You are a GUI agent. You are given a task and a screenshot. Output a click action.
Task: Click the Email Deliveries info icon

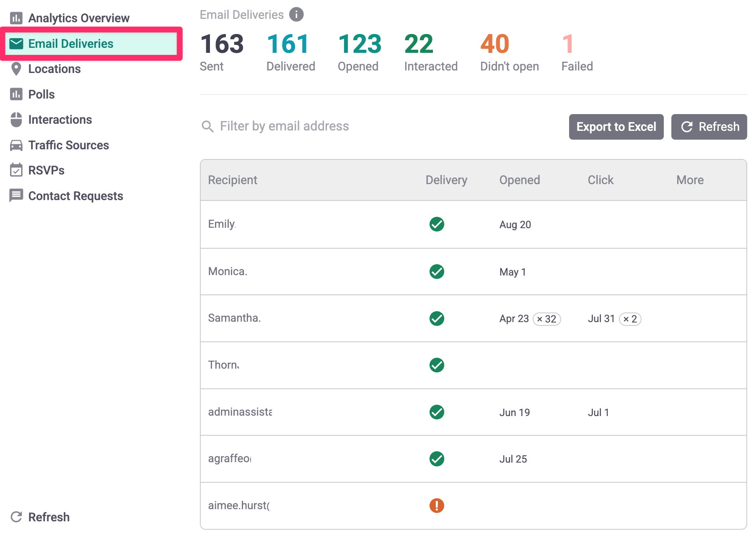[296, 15]
